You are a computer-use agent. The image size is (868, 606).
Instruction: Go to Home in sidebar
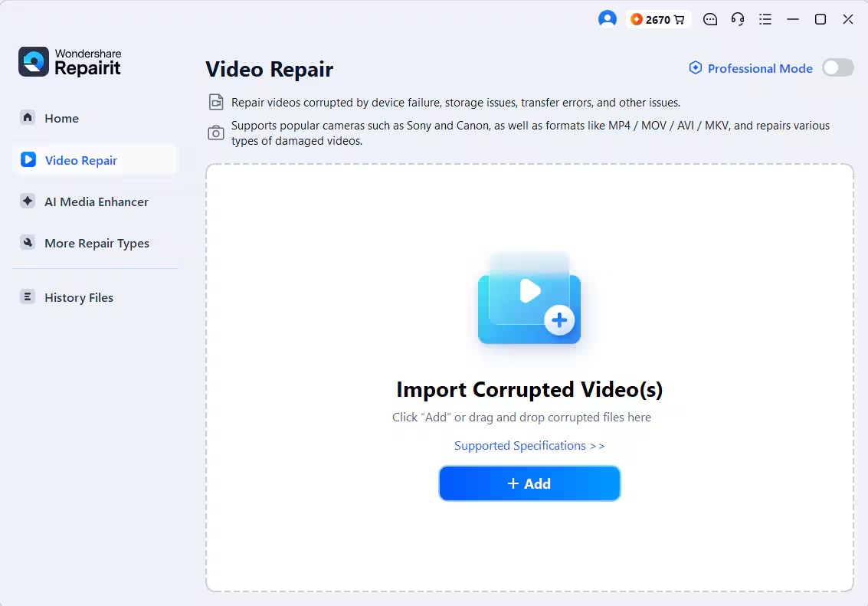click(95, 118)
